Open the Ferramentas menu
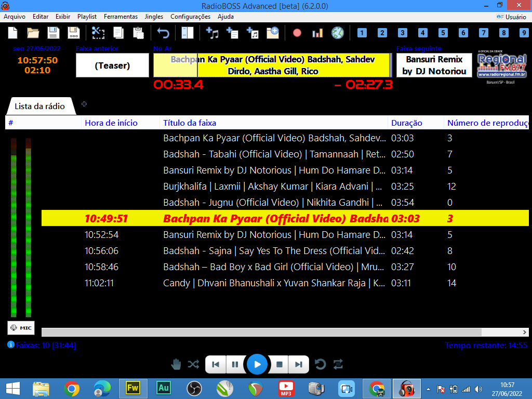The height and width of the screenshot is (399, 532). (x=121, y=17)
